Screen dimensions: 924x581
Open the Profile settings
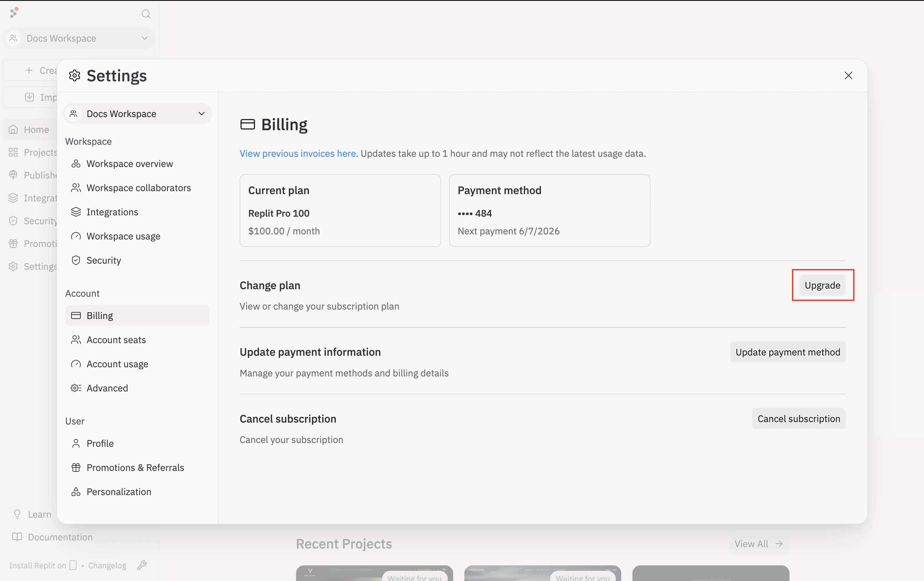(137, 444)
